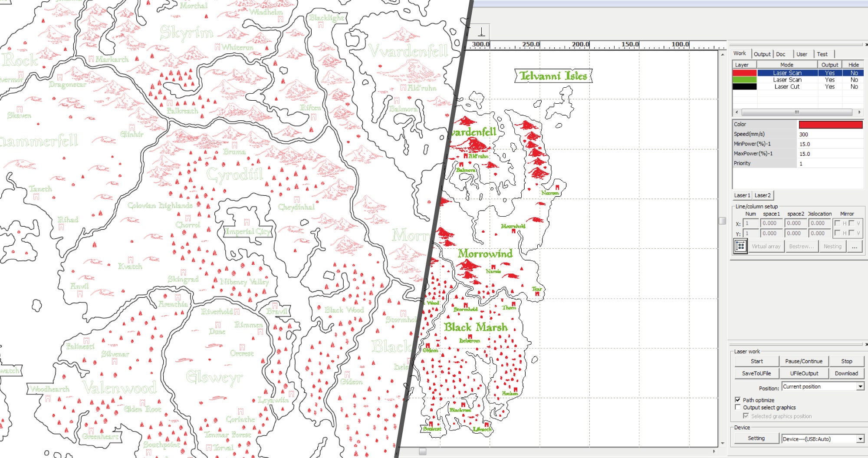The image size is (868, 458).
Task: Click the array layout icon button
Action: pos(741,246)
